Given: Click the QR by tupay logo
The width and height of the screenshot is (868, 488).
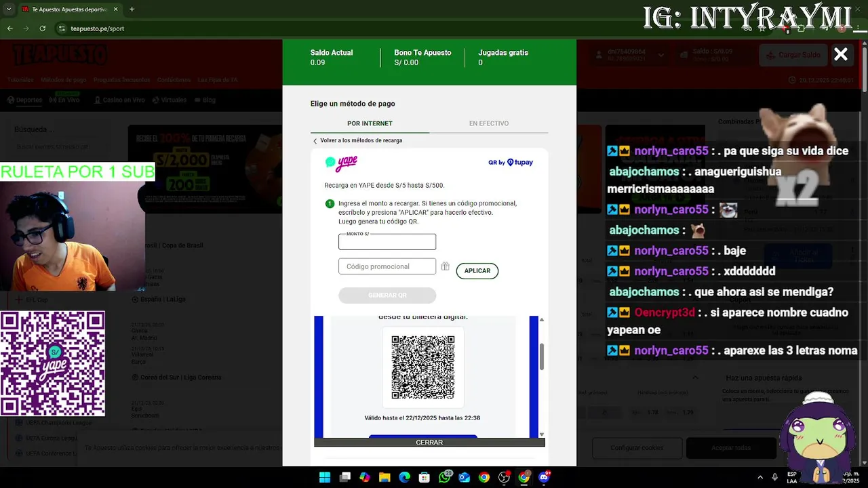Looking at the screenshot, I should (x=511, y=163).
